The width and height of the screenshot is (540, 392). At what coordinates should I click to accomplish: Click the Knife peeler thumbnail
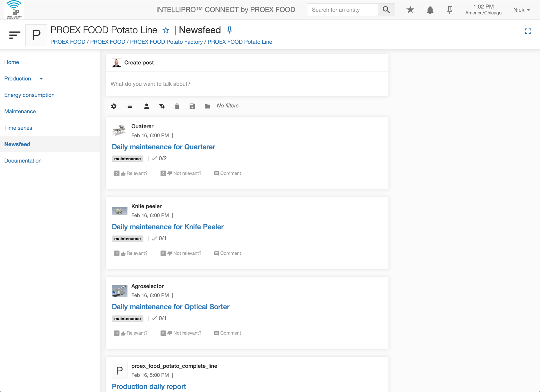click(120, 211)
